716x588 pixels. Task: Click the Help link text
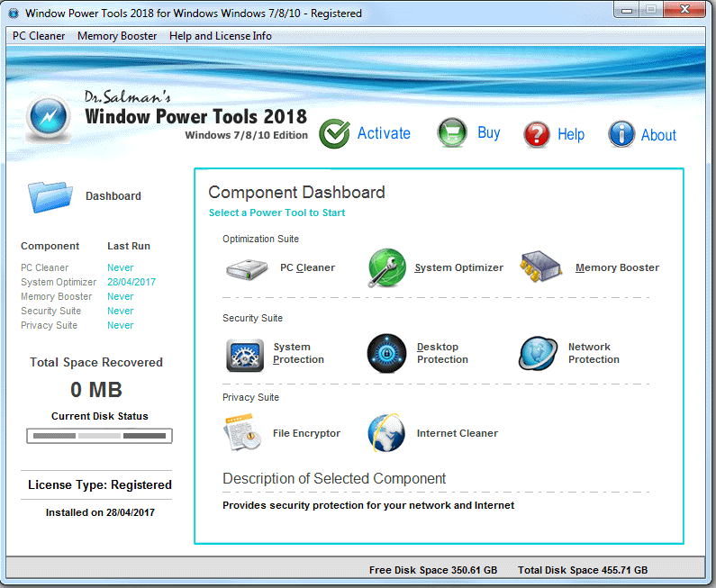click(x=571, y=134)
